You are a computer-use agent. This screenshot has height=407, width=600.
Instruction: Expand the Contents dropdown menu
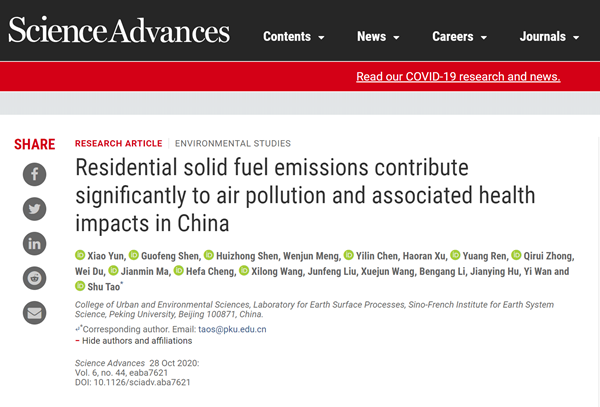293,37
